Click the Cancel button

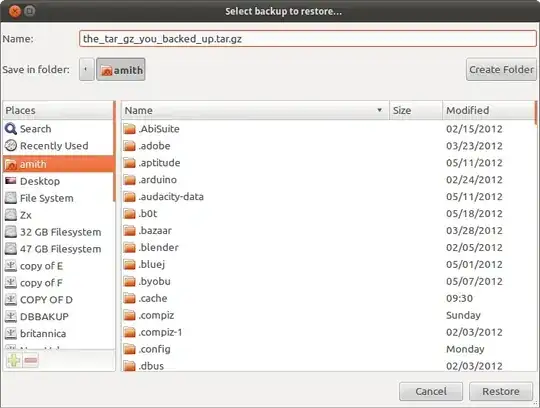pos(431,391)
